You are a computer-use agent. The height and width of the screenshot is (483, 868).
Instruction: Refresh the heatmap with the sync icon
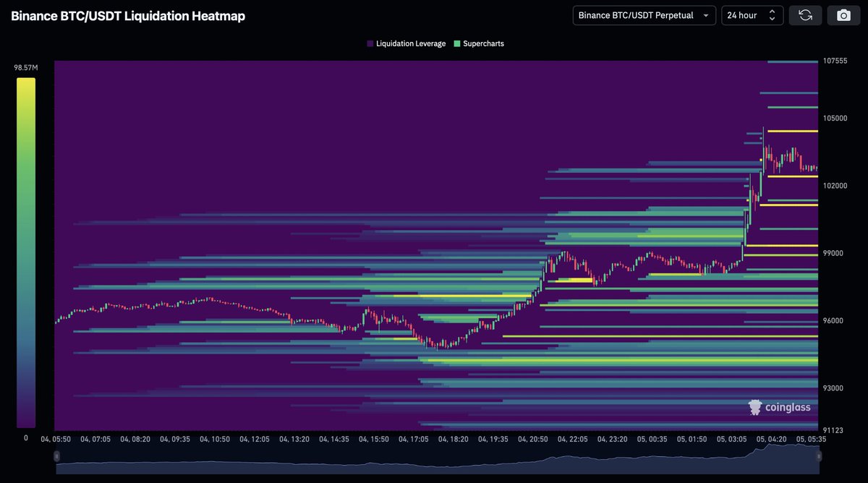(x=805, y=15)
